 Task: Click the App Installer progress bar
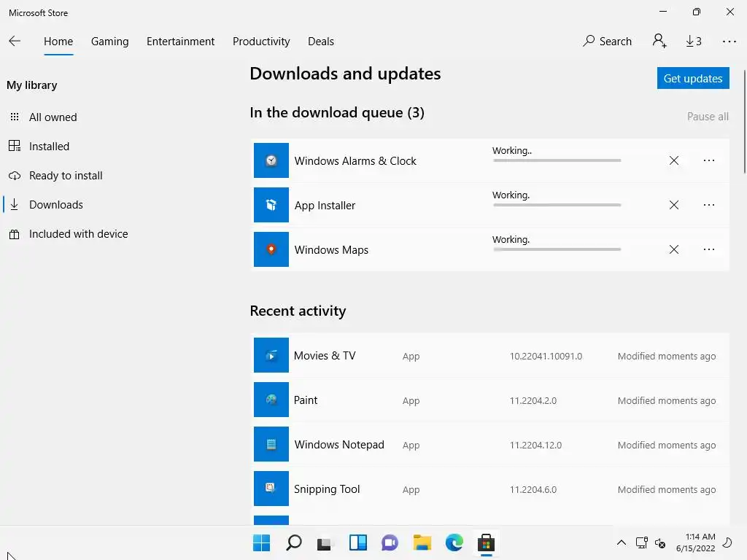click(x=557, y=205)
